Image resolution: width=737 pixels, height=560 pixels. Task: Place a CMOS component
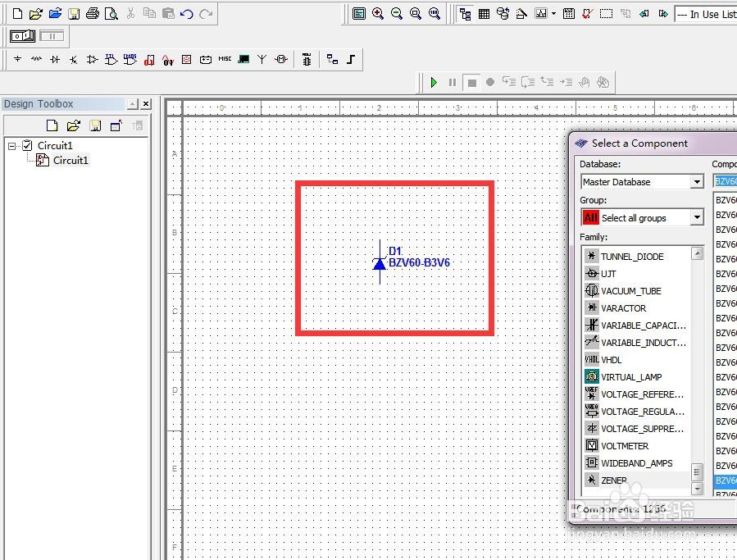pos(130,59)
